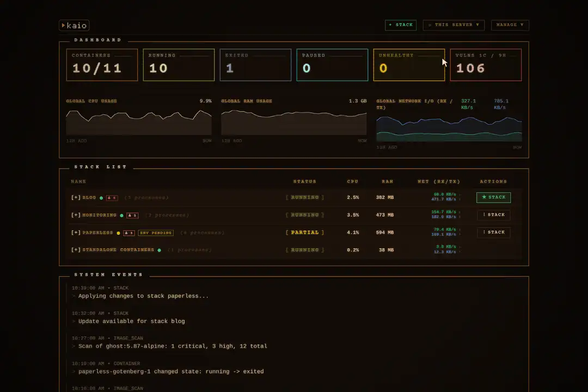Select the PAUSED 0 card
This screenshot has width=588, height=392.
(x=332, y=65)
